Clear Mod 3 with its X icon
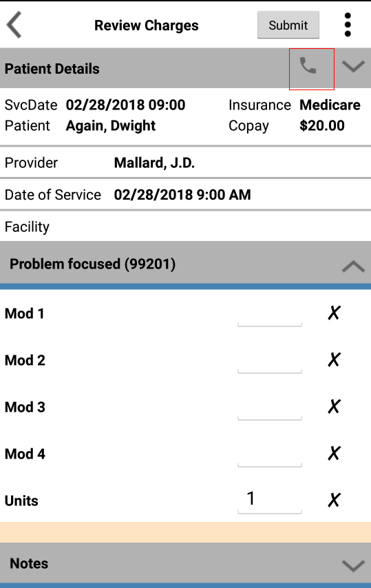 coord(334,406)
